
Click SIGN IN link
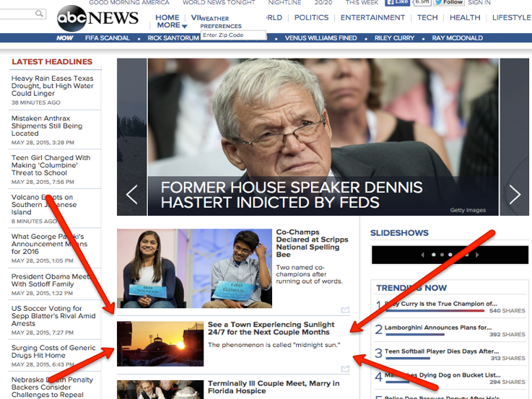(479, 2)
